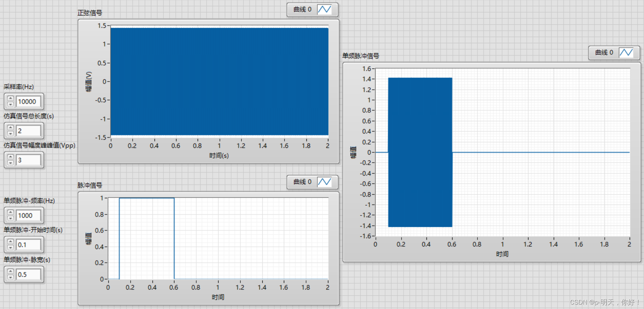Click the 1.6 maximum tick on 单频脉冲信号 y-axis
This screenshot has height=309, width=644.
click(367, 69)
